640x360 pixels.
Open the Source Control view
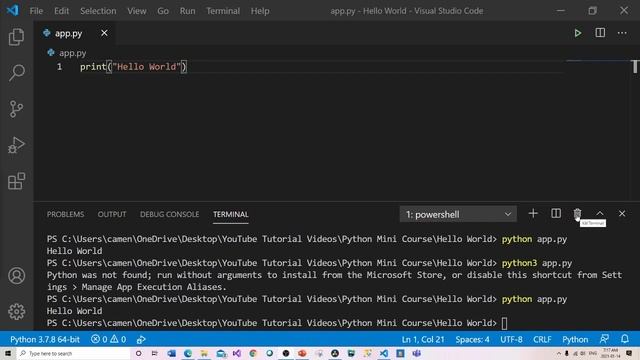[16, 109]
